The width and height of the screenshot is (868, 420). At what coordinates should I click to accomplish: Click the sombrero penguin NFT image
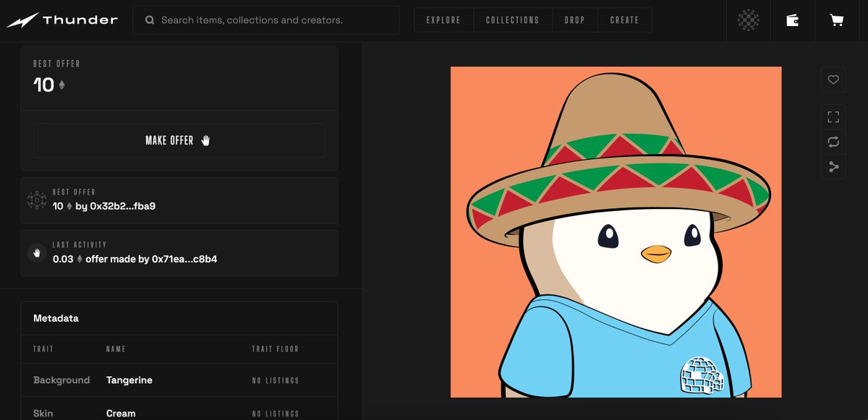616,232
